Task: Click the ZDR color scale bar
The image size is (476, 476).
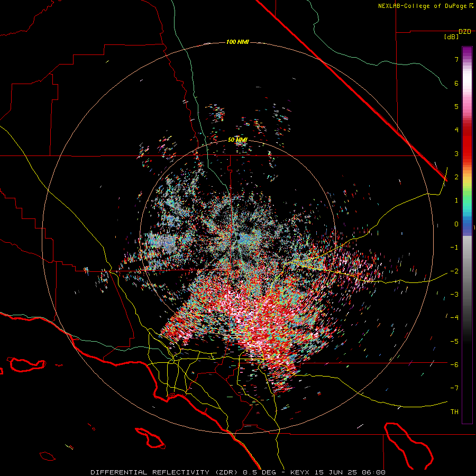Action: tap(467, 235)
